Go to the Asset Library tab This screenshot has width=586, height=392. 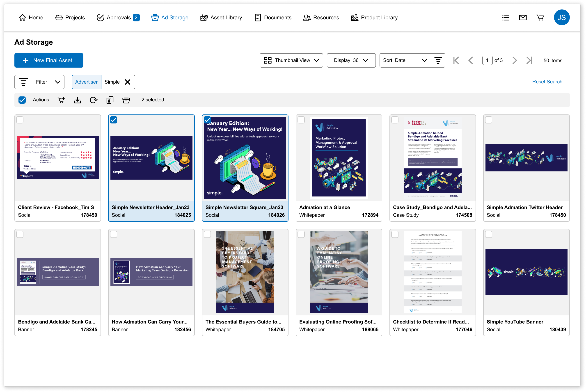coord(221,18)
